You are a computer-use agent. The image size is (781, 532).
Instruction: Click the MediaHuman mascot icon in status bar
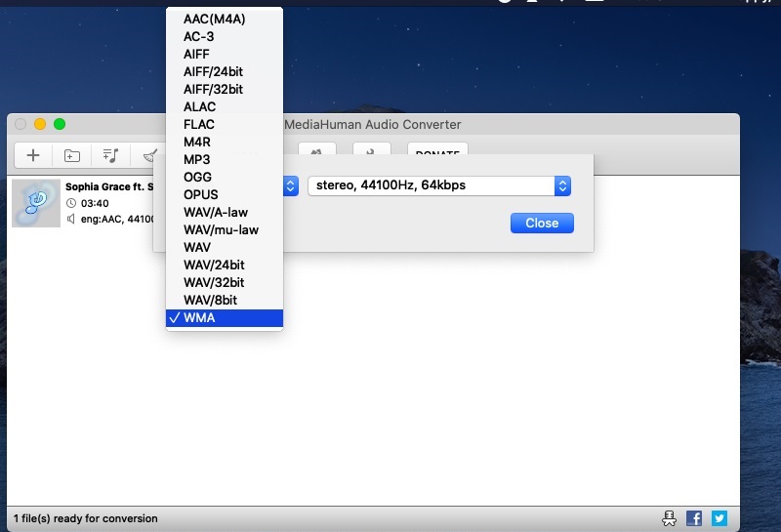[669, 518]
